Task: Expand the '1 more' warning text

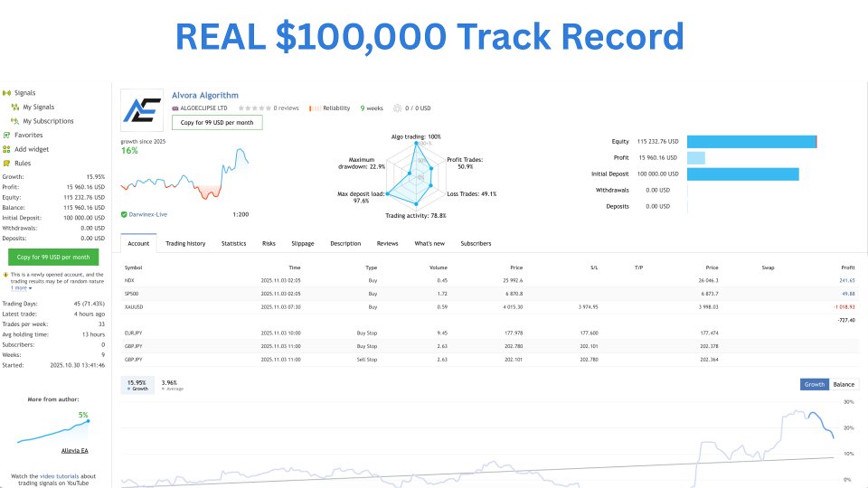Action: [x=21, y=287]
